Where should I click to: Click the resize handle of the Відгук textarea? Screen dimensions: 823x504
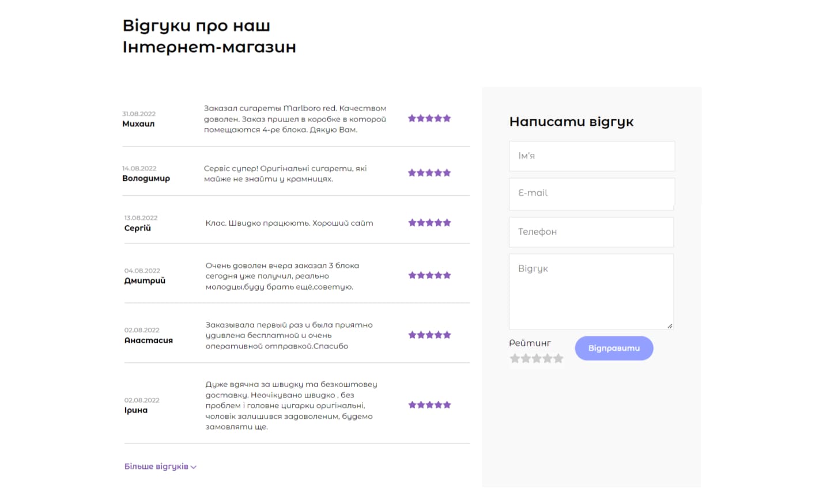pos(670,326)
